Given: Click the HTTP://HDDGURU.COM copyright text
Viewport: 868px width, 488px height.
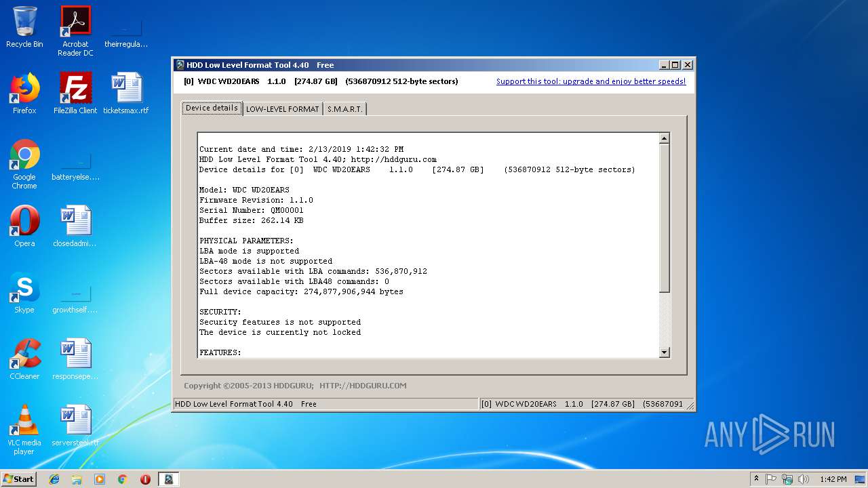Looking at the screenshot, I should pyautogui.click(x=363, y=386).
